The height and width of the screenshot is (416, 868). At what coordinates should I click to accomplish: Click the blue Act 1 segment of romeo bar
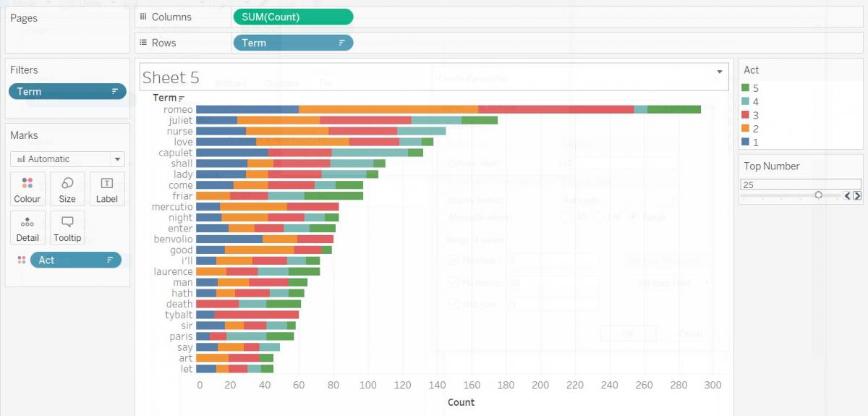point(247,109)
